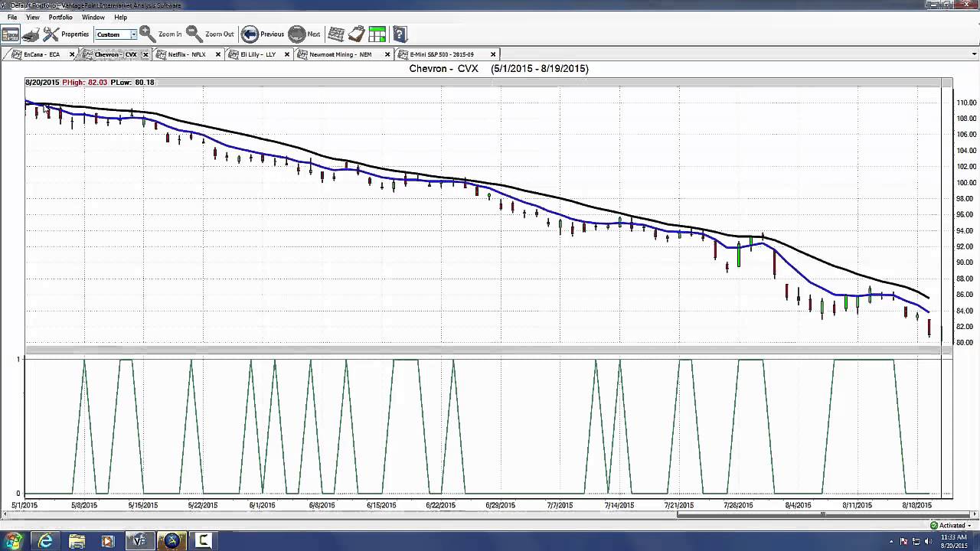Image resolution: width=980 pixels, height=551 pixels.
Task: Open the View menu
Action: point(33,17)
